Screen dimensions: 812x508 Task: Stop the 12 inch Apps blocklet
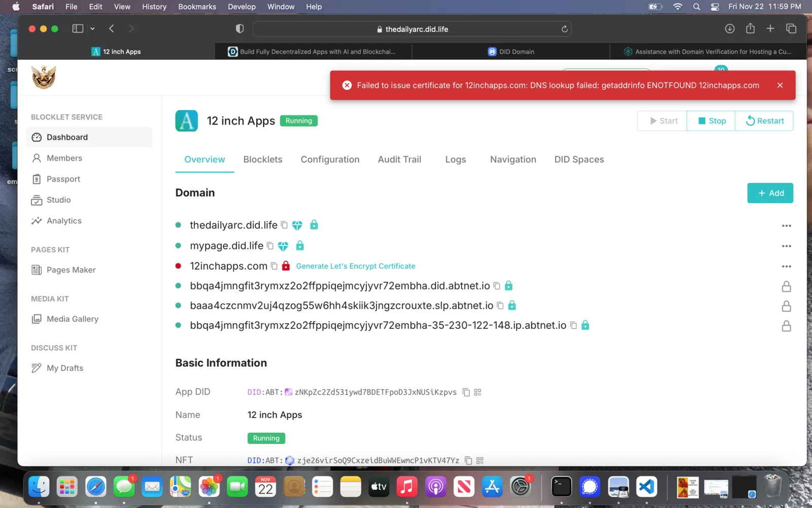711,121
